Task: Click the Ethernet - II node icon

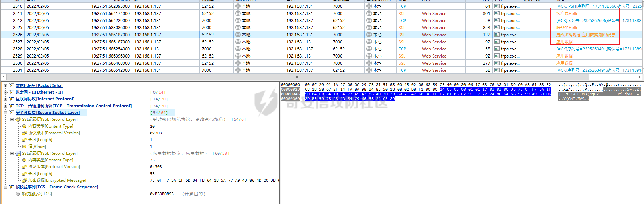Action: pyautogui.click(x=11, y=92)
